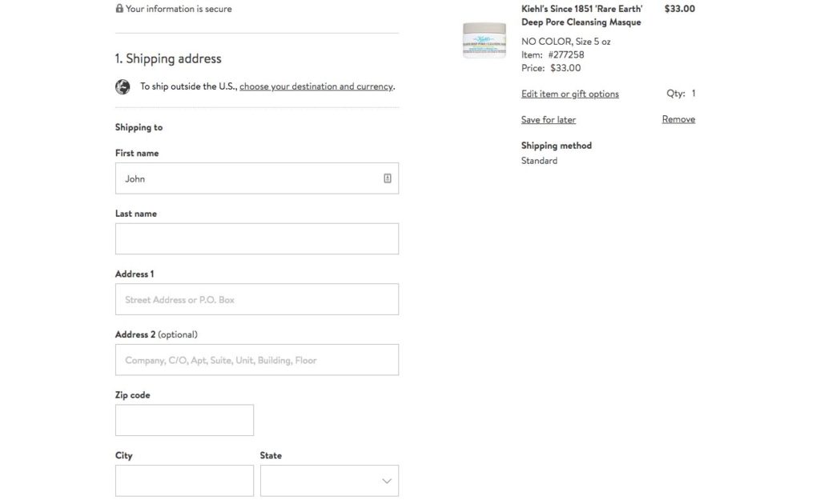820x504 pixels.
Task: Click the Item #277258 text
Action: (x=553, y=55)
